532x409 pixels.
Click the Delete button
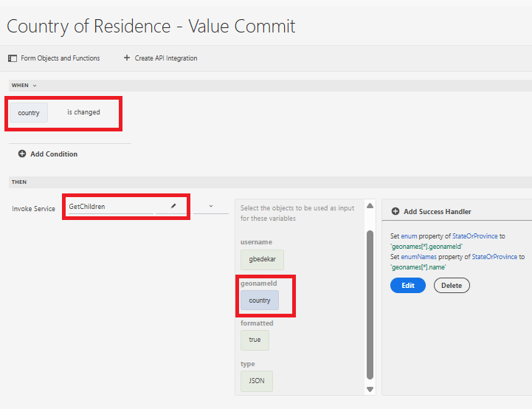(x=452, y=285)
